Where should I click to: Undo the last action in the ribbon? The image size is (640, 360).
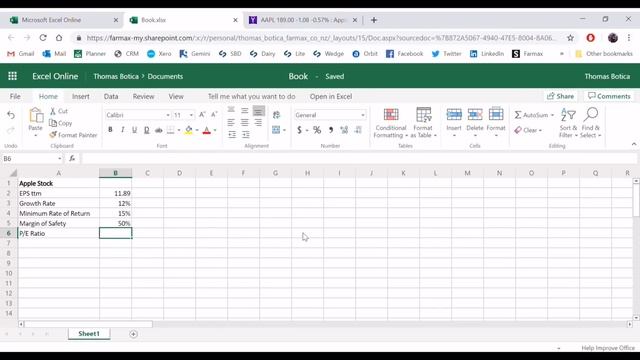(x=11, y=116)
